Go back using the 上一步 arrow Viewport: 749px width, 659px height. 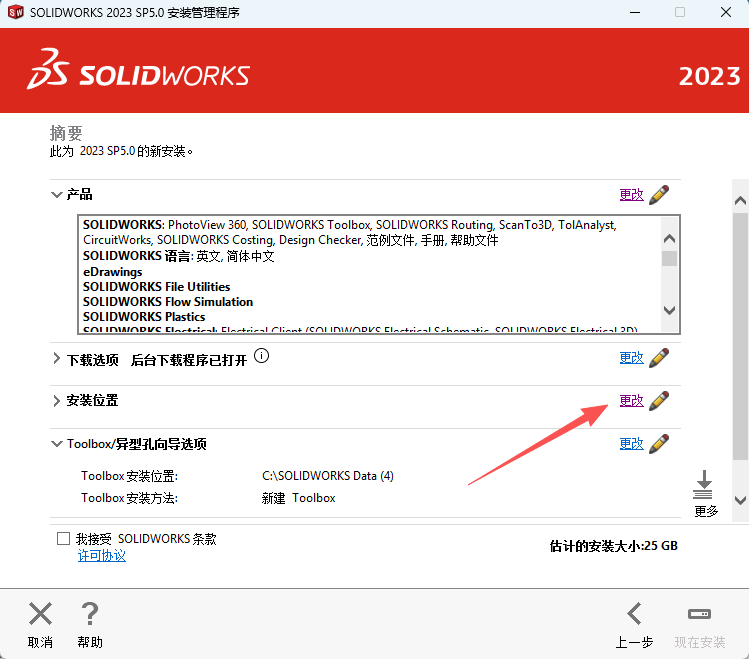(634, 614)
